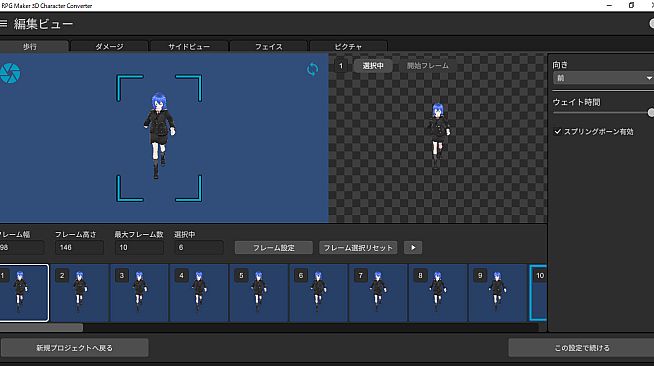The image size is (654, 366).
Task: Click この設定で続ける button
Action: click(x=581, y=348)
